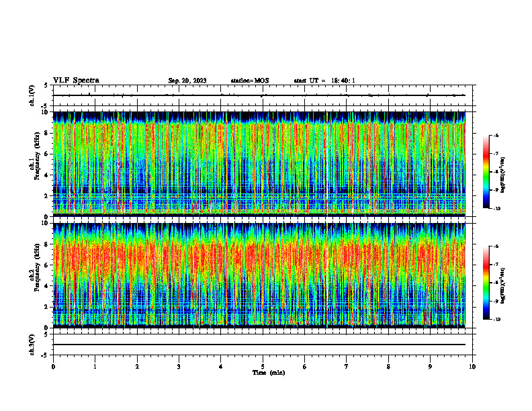
Task: Click time axis tick label "3"
Action: [x=179, y=367]
